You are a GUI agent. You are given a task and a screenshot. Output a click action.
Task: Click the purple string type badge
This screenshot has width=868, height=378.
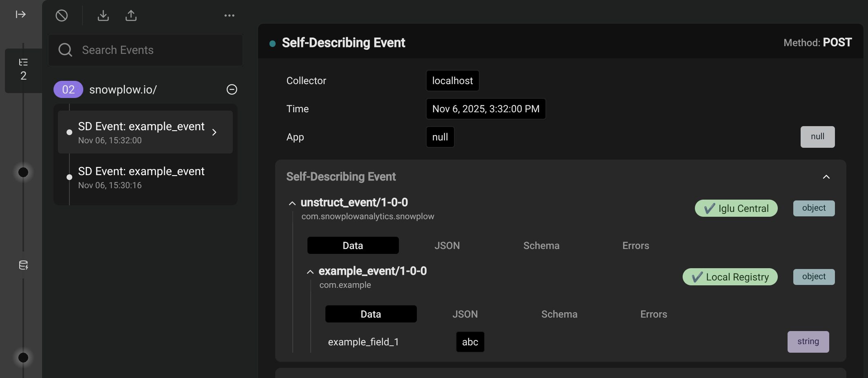click(x=808, y=342)
